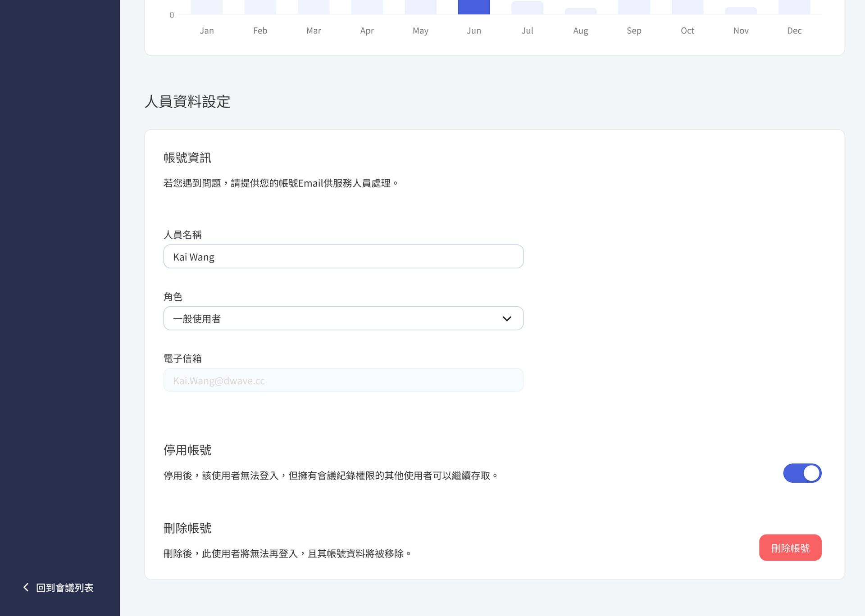Viewport: 865px width, 616px height.
Task: Click the back arrow icon in sidebar
Action: click(26, 587)
